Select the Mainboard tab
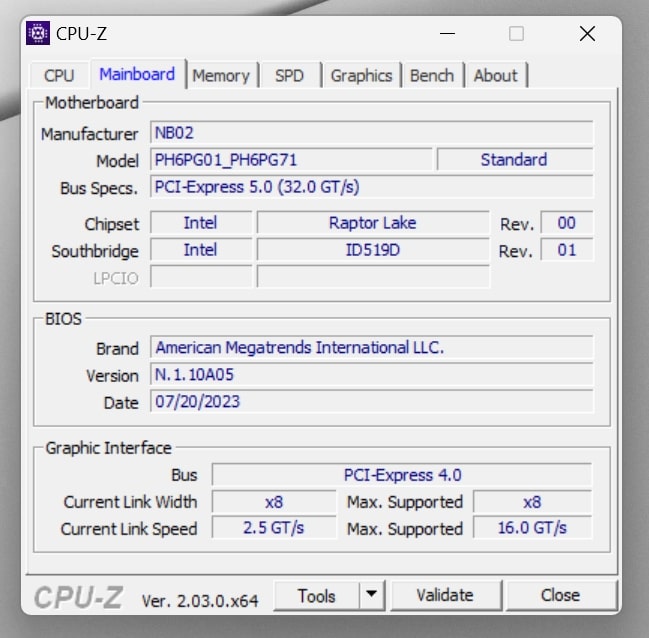The width and height of the screenshot is (649, 638). coord(137,74)
